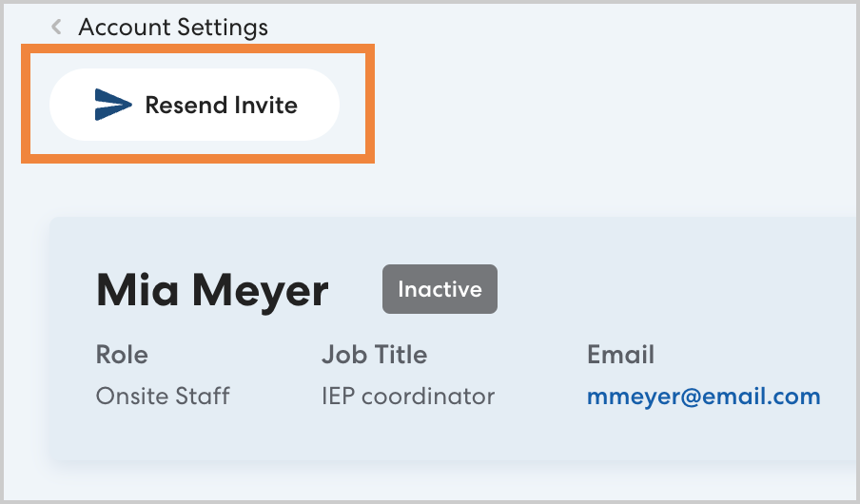860x504 pixels.
Task: Click the Job Title field label
Action: pyautogui.click(x=374, y=356)
